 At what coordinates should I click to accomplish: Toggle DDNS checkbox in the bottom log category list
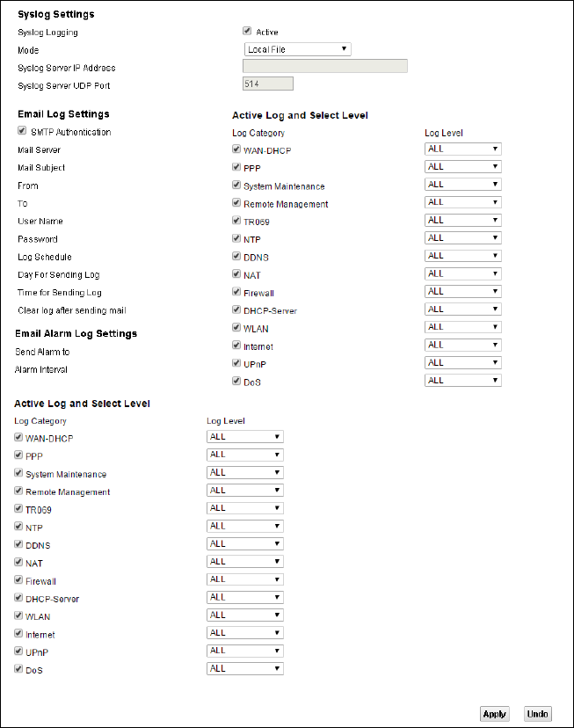[18, 544]
